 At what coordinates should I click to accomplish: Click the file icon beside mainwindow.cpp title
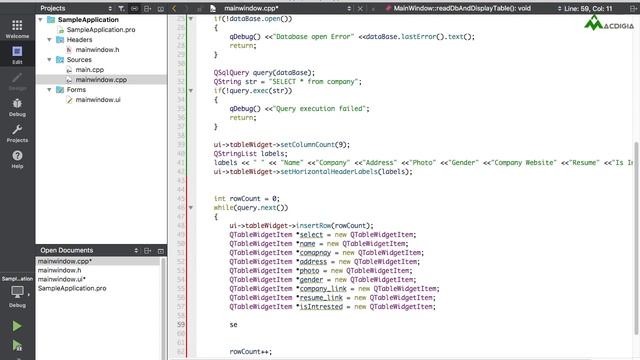point(213,8)
